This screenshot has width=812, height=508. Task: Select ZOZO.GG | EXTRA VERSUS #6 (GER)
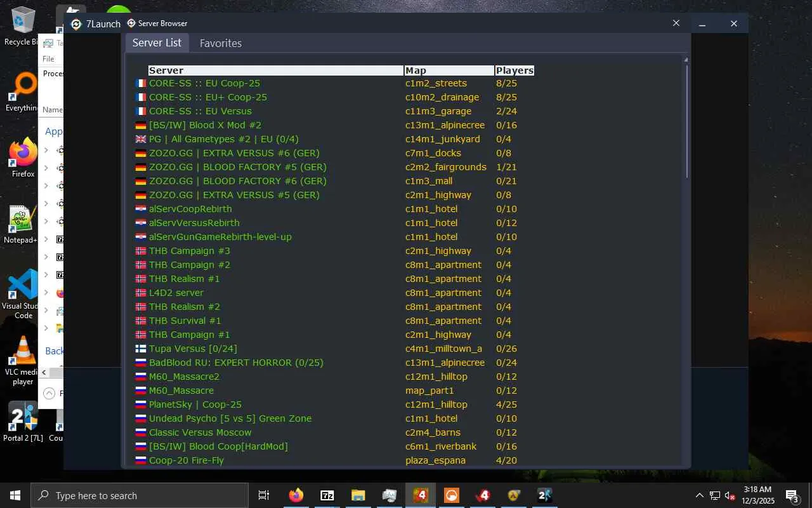[x=234, y=153]
